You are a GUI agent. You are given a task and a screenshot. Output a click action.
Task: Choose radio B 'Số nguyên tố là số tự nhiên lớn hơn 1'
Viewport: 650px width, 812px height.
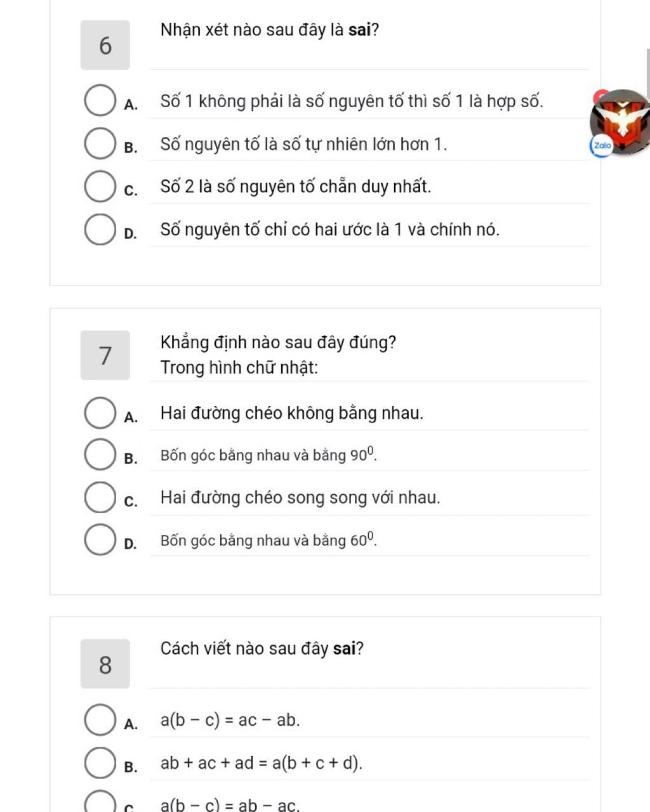[100, 145]
